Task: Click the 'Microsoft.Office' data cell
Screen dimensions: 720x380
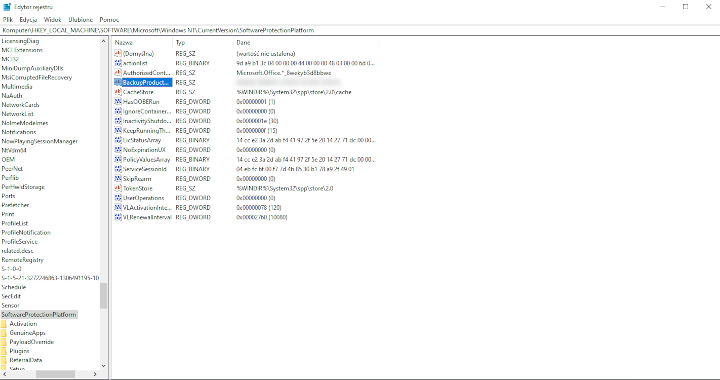Action: [284, 73]
